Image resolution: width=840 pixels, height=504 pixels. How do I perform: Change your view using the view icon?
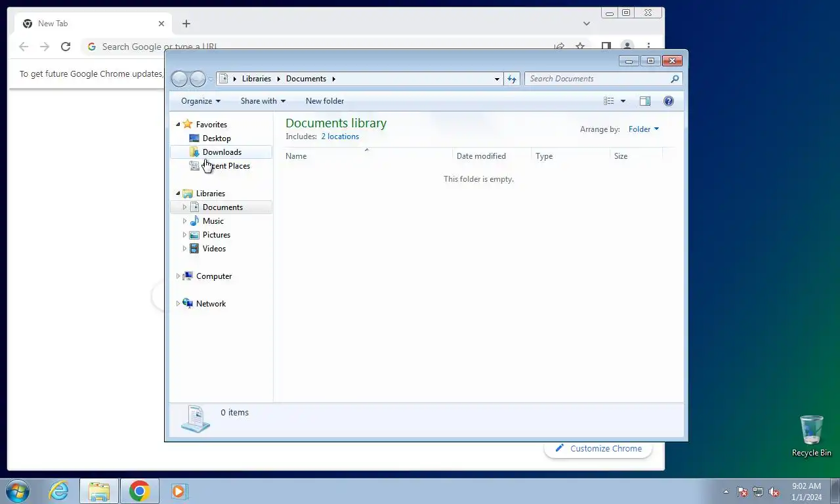click(x=609, y=101)
